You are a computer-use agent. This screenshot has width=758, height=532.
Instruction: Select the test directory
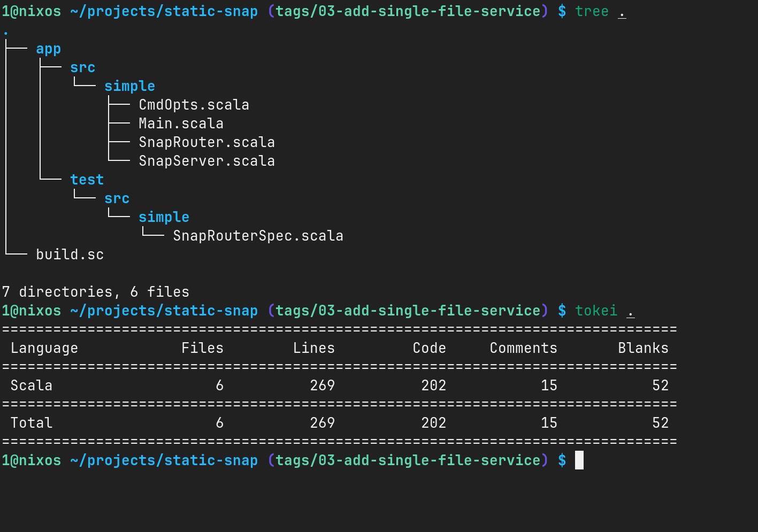[87, 180]
